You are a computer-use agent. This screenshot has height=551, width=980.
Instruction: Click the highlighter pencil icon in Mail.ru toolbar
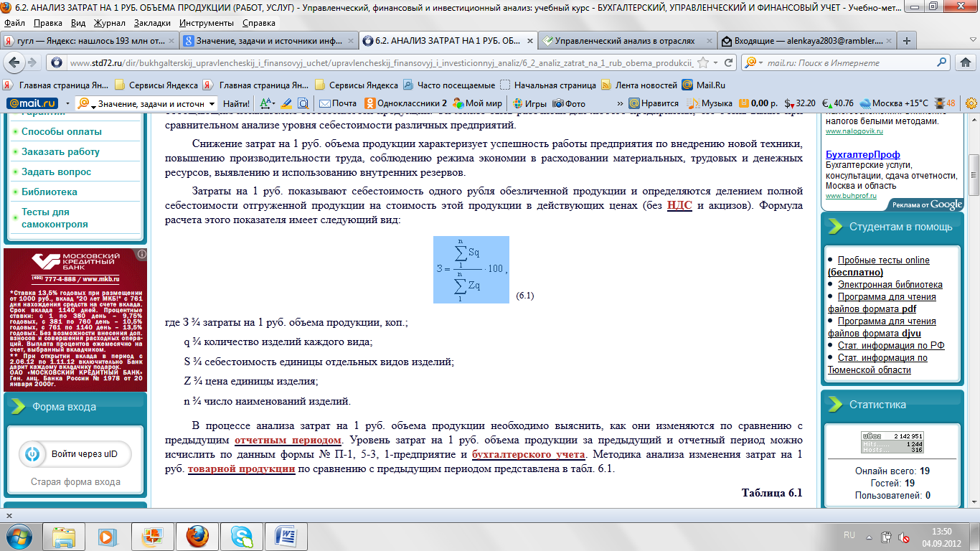[x=286, y=103]
